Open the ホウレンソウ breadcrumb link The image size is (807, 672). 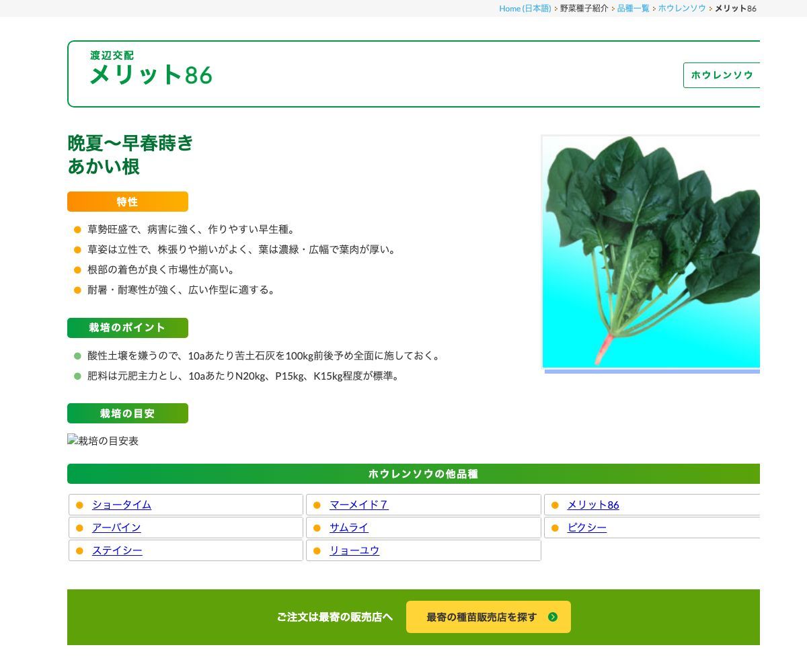(681, 9)
